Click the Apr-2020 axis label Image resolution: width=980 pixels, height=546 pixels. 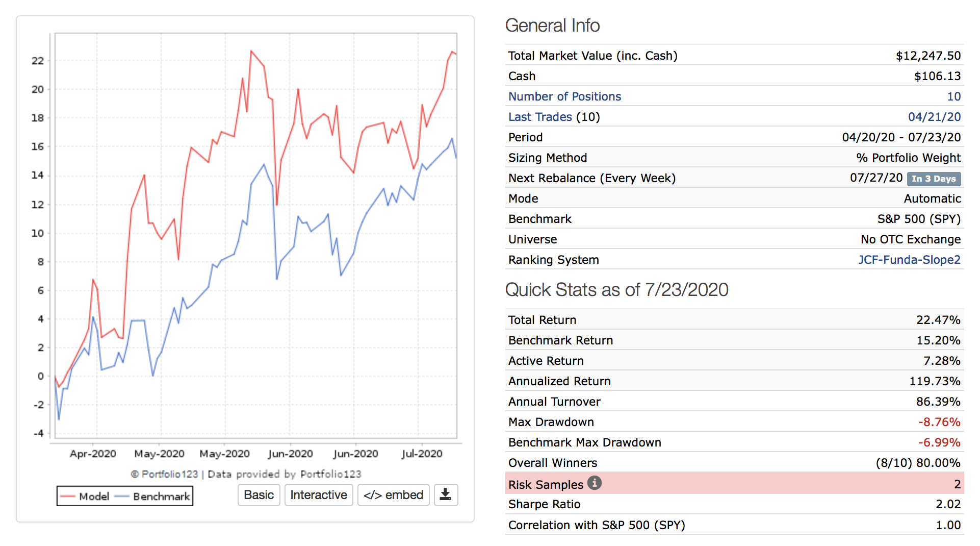pos(93,454)
